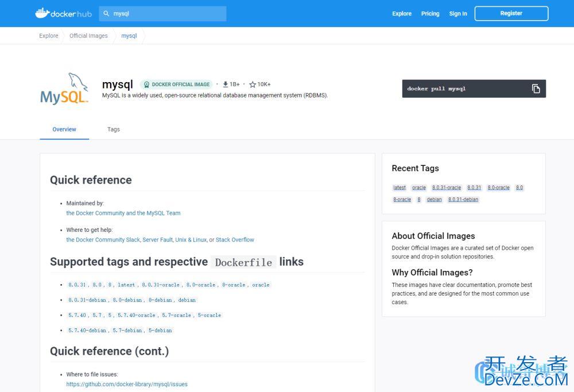Open the Stack Overflow link
Screen dimensions: 574x392
point(235,240)
